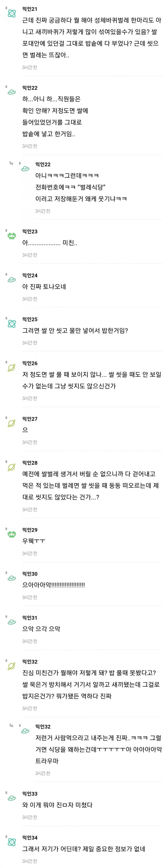167x868 pixels.
Task: Click the planet avatar of 익인28
Action: pos(12,467)
